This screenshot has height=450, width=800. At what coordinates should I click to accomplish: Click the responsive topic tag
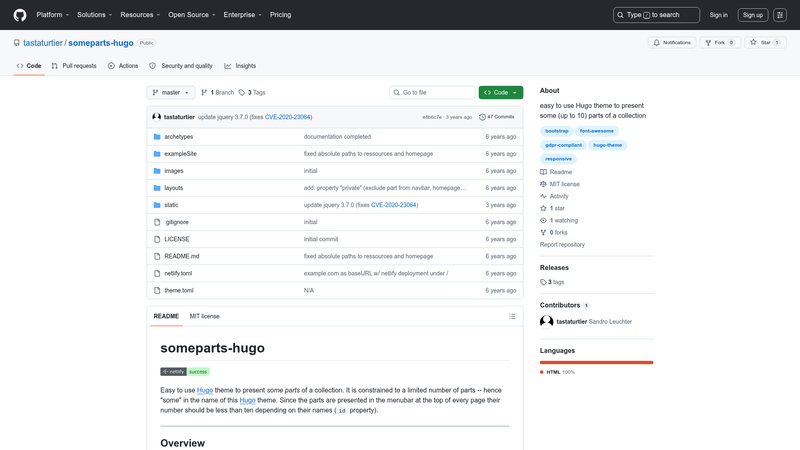click(x=558, y=159)
